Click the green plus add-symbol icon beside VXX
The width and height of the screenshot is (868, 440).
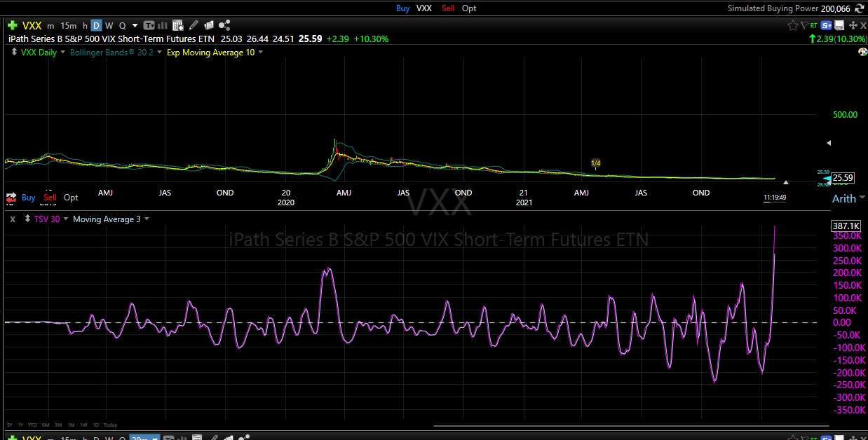click(x=13, y=26)
